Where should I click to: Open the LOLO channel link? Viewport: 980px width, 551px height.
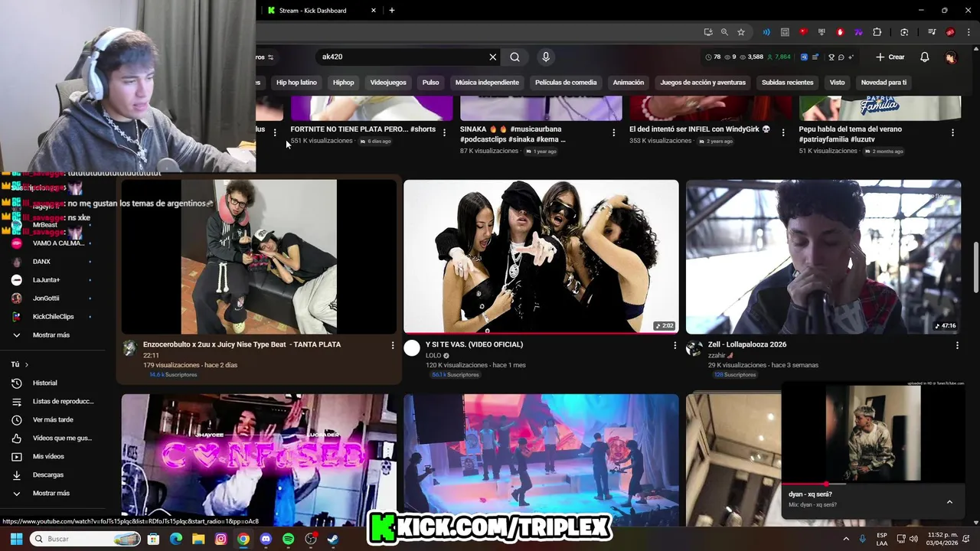coord(433,355)
